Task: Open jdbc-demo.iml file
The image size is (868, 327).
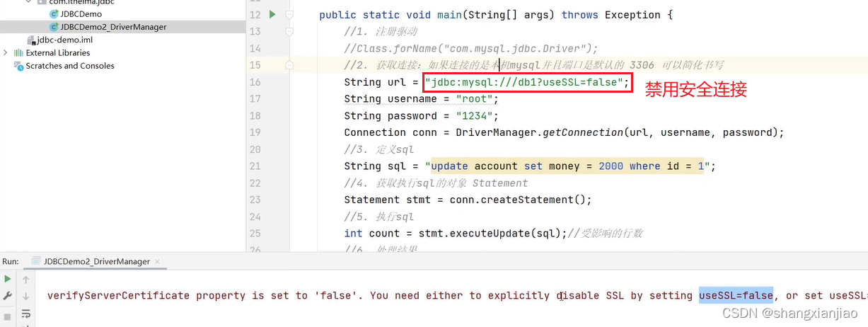Action: click(64, 40)
